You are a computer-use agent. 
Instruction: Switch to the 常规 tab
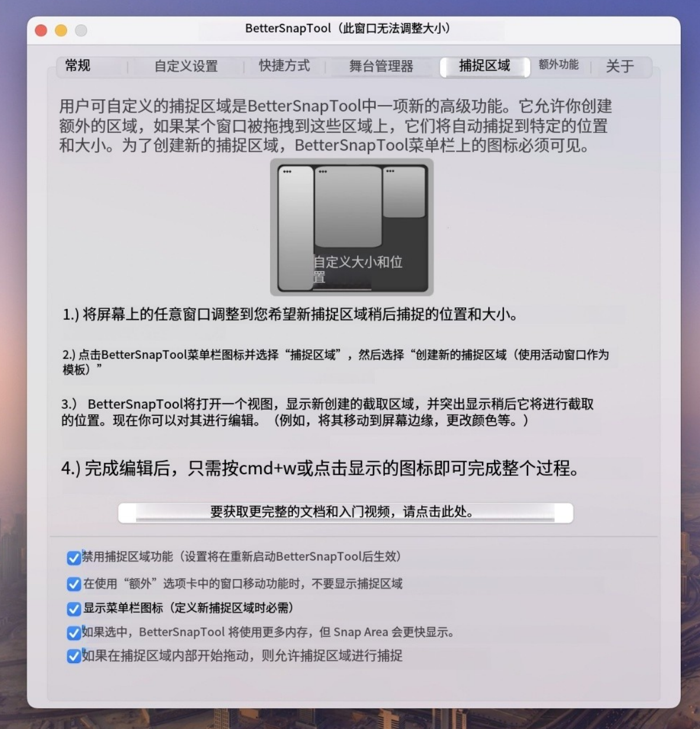(x=78, y=66)
